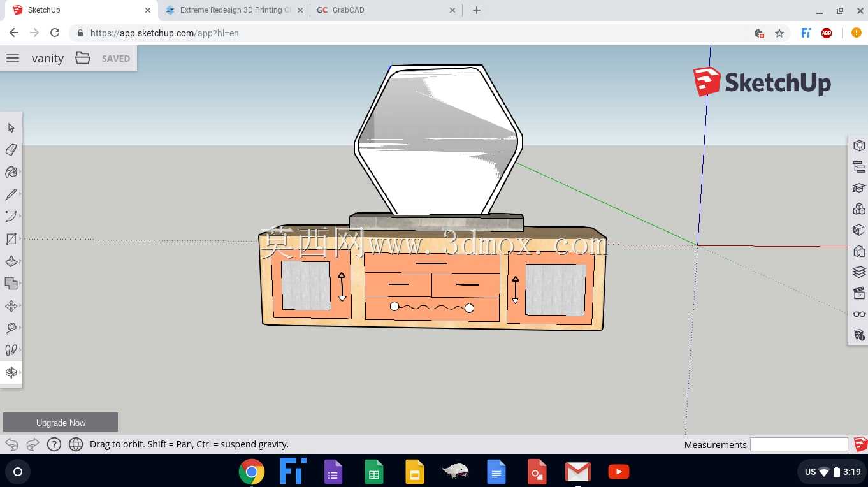Expand the Tape Measure flyout arrow
Image resolution: width=868 pixels, height=487 pixels.
[20, 328]
